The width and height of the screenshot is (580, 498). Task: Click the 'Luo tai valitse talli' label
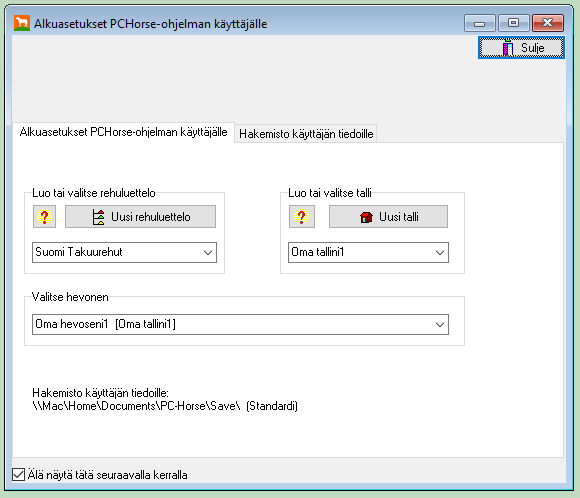(x=330, y=193)
